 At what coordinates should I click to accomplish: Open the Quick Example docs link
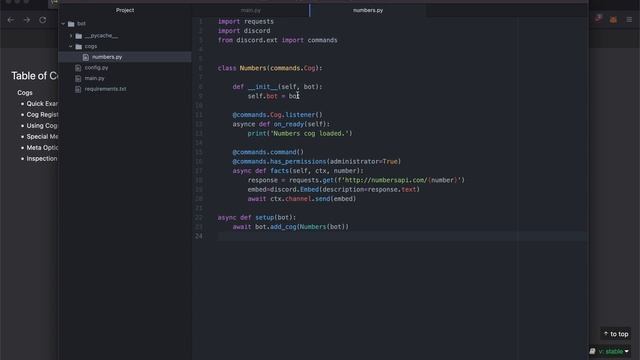click(42, 104)
